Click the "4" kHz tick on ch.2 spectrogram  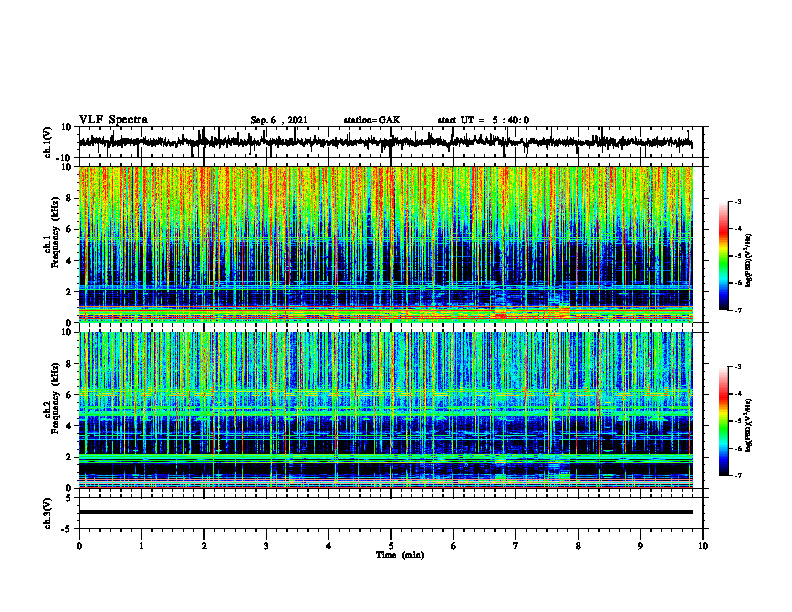click(x=70, y=426)
